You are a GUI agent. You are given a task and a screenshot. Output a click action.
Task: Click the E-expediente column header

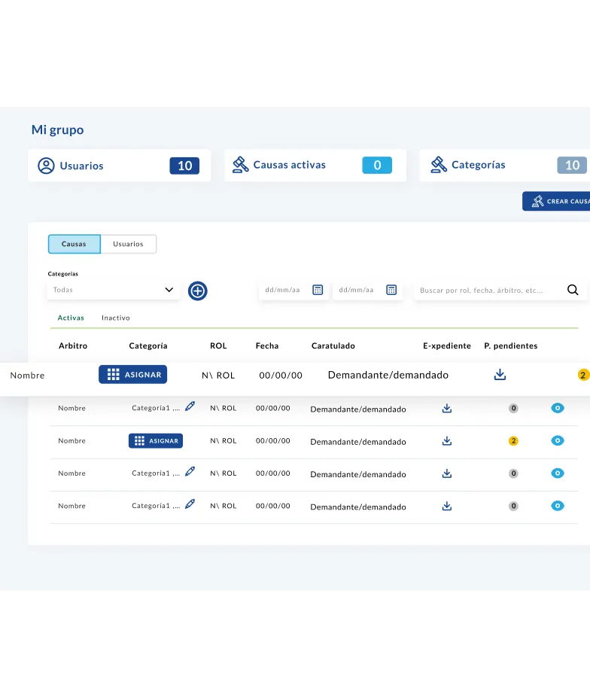[x=447, y=346]
